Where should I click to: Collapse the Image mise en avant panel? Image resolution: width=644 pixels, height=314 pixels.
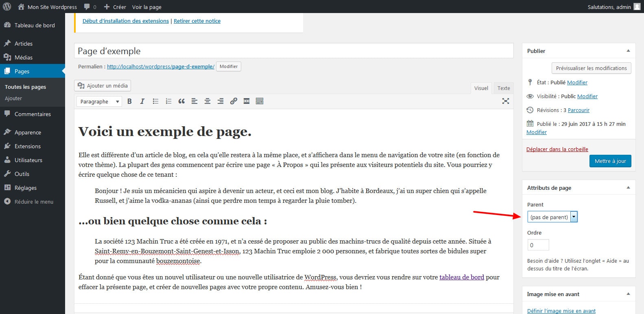628,294
